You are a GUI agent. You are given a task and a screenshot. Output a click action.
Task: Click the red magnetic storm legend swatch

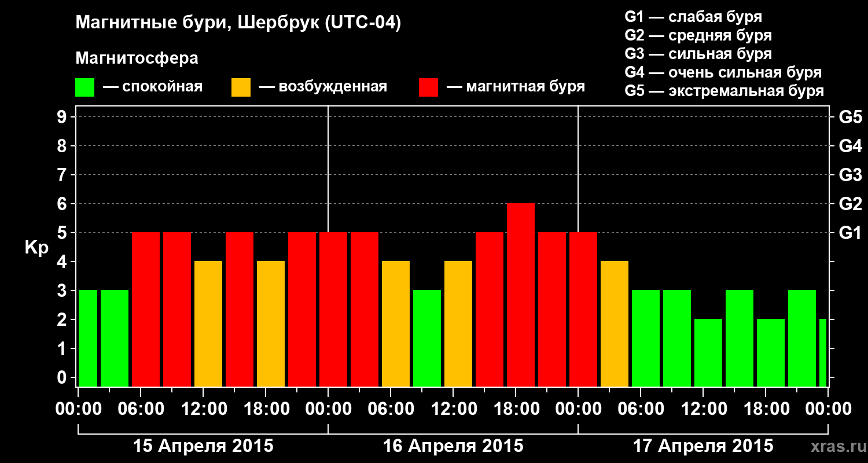[429, 87]
